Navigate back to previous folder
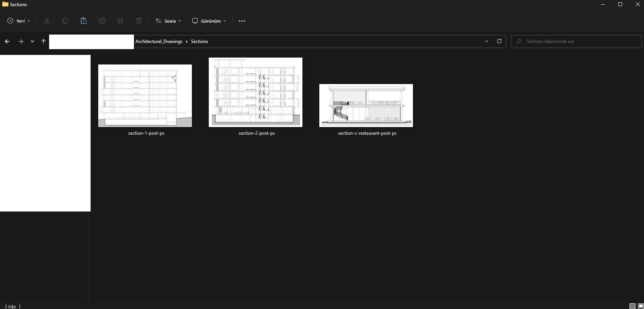 tap(7, 41)
